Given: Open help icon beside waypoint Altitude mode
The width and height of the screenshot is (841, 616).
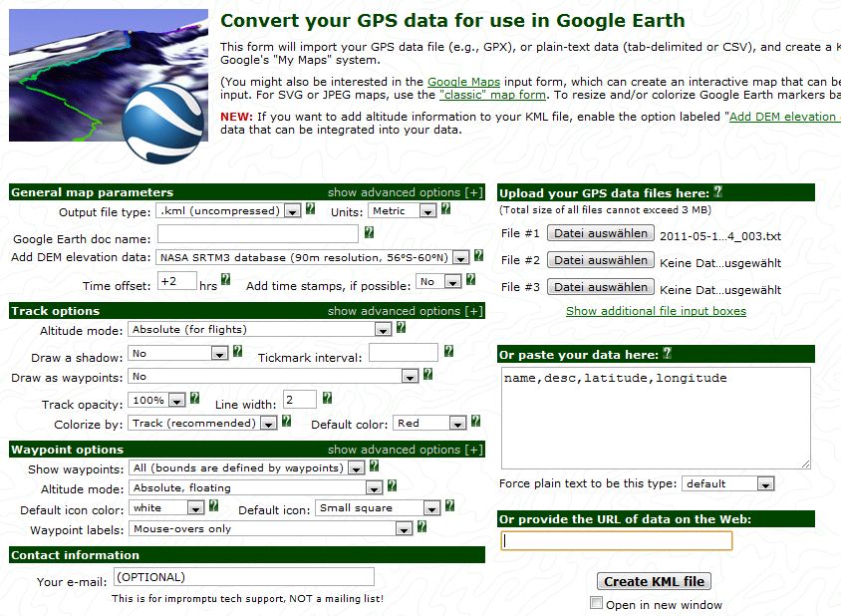Looking at the screenshot, I should coord(392,486).
